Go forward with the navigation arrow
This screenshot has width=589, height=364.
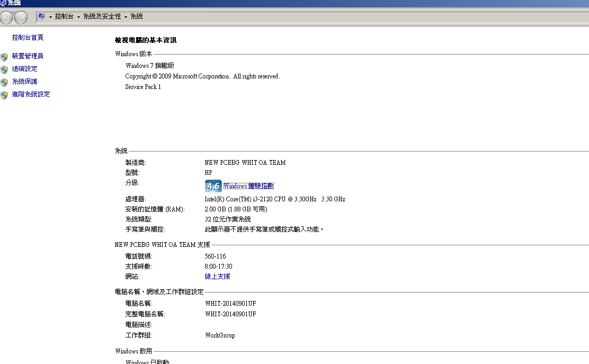coord(21,17)
